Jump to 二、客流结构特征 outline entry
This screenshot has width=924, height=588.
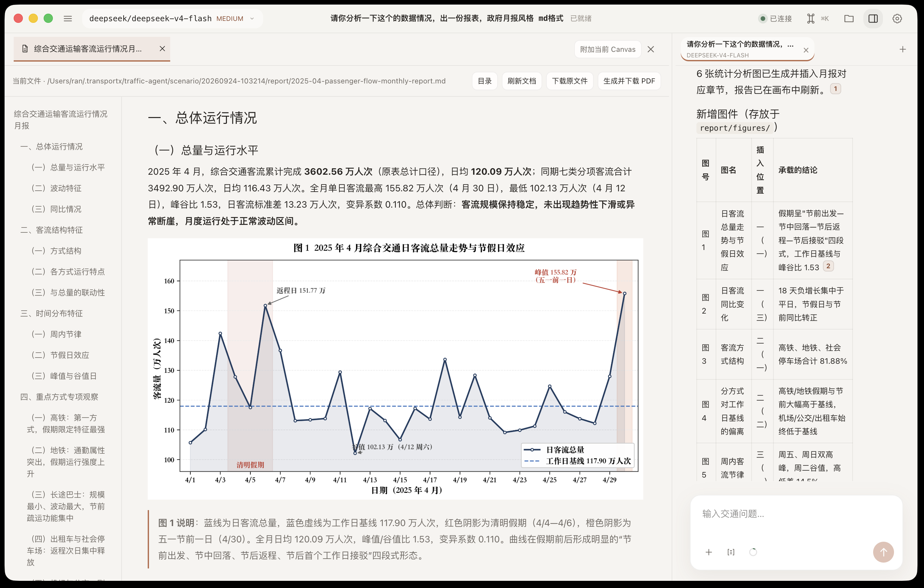pos(52,230)
